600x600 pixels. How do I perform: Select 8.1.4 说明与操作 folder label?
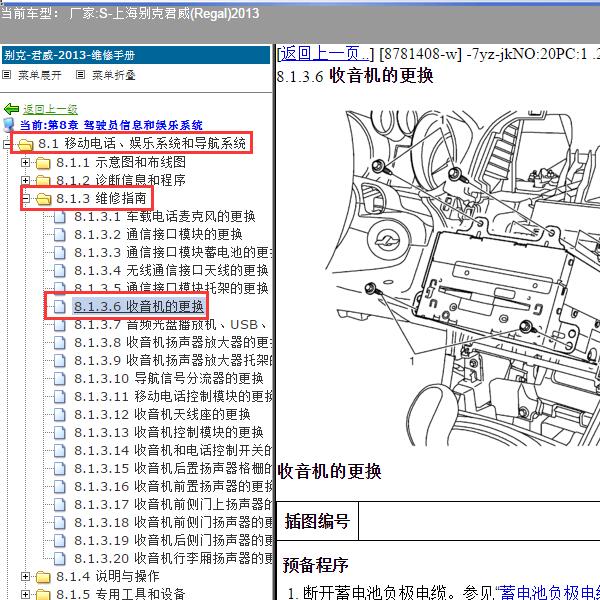coord(108,576)
